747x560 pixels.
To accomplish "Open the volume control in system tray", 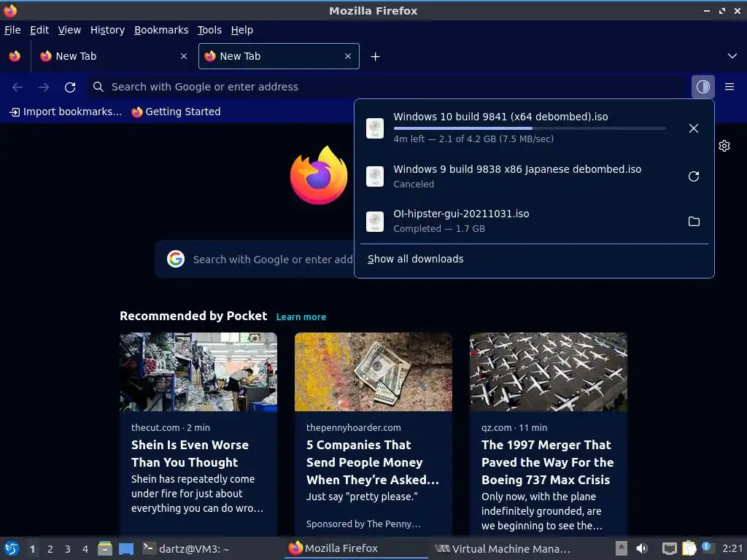I will pos(642,548).
